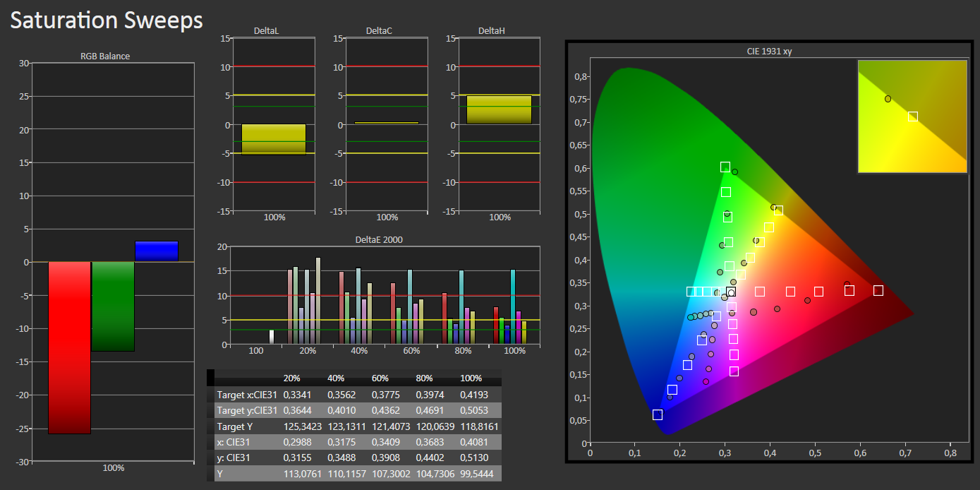The image size is (980, 490).
Task: Click the measured Y value 99,5444
Action: (x=478, y=474)
